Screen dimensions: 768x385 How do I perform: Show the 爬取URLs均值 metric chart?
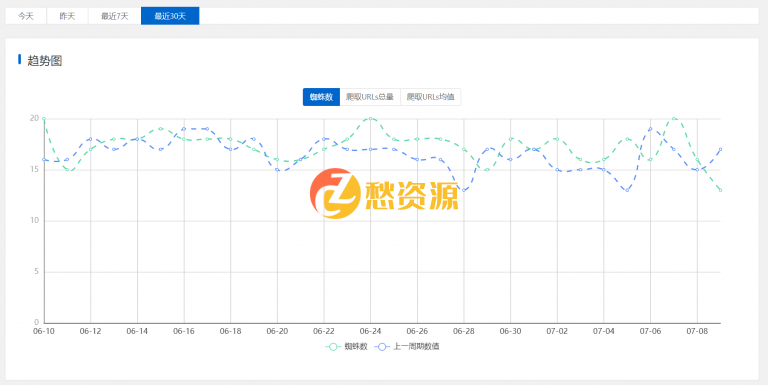tap(431, 97)
